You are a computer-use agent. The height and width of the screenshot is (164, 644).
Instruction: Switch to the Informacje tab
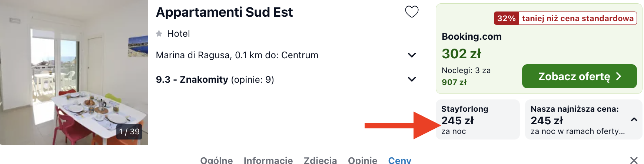tap(268, 160)
